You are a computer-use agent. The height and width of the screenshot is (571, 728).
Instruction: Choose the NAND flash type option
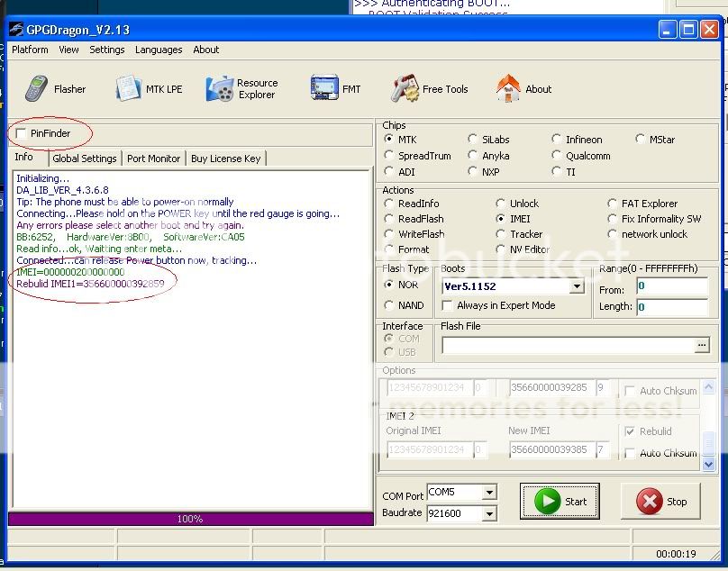(x=389, y=306)
